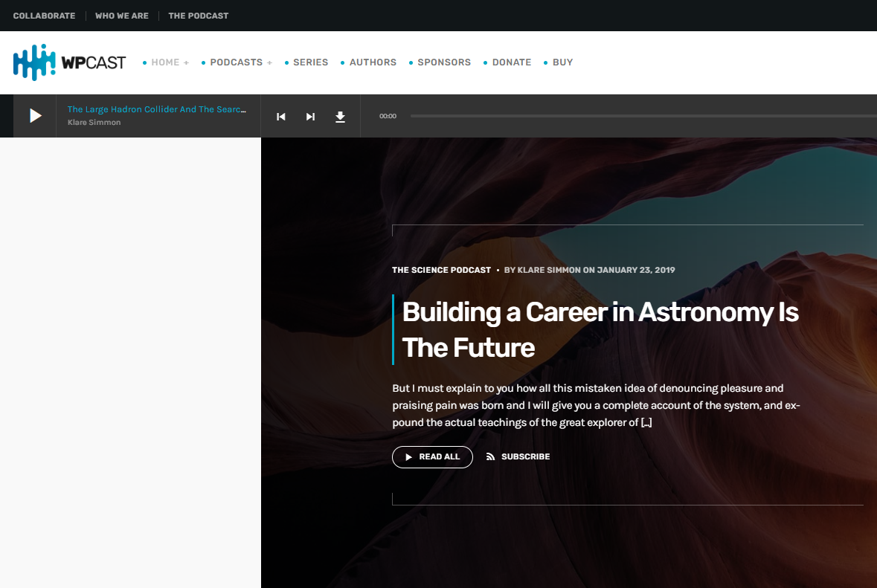This screenshot has height=588, width=877.
Task: Open Building a Career in Astronomy article
Action: pos(600,330)
